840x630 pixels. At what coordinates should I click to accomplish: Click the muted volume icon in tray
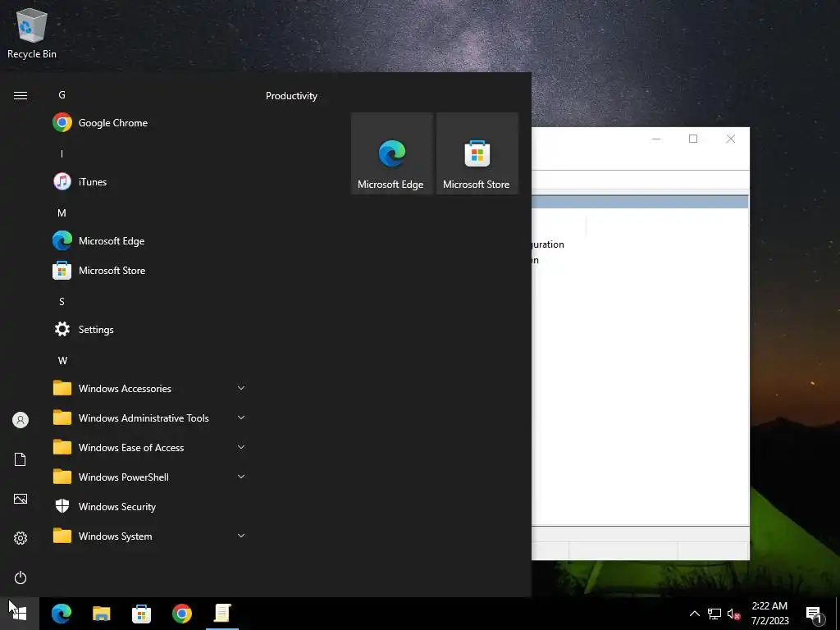[733, 614]
